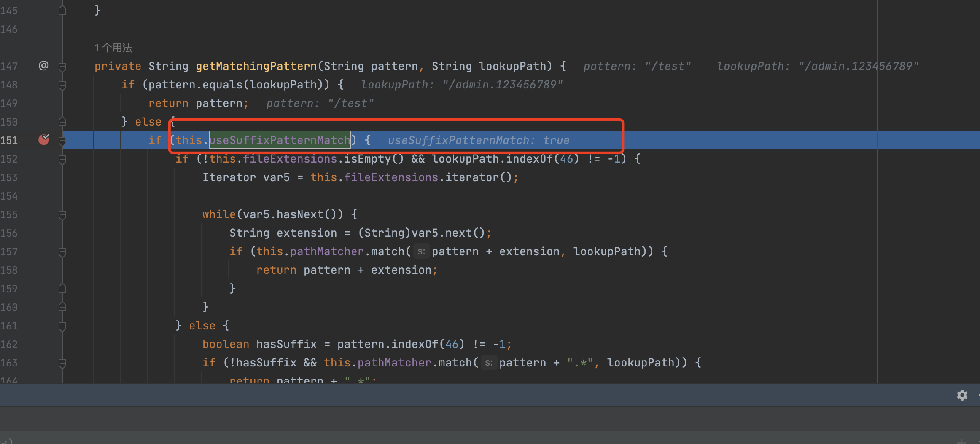Click the fold marker beside line 163
Image resolution: width=980 pixels, height=444 pixels.
coord(62,363)
